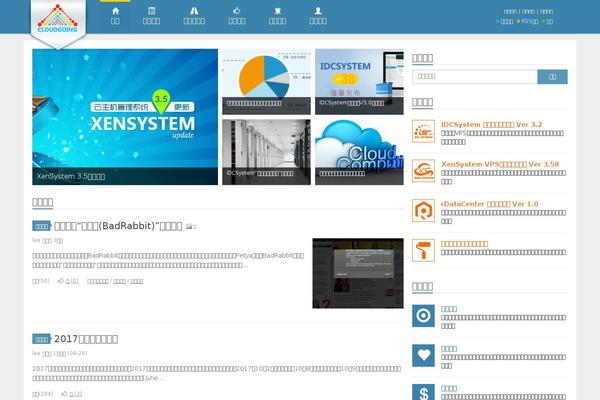Open IDCSystem Ver 3.2 product link
The height and width of the screenshot is (400, 600).
click(491, 124)
